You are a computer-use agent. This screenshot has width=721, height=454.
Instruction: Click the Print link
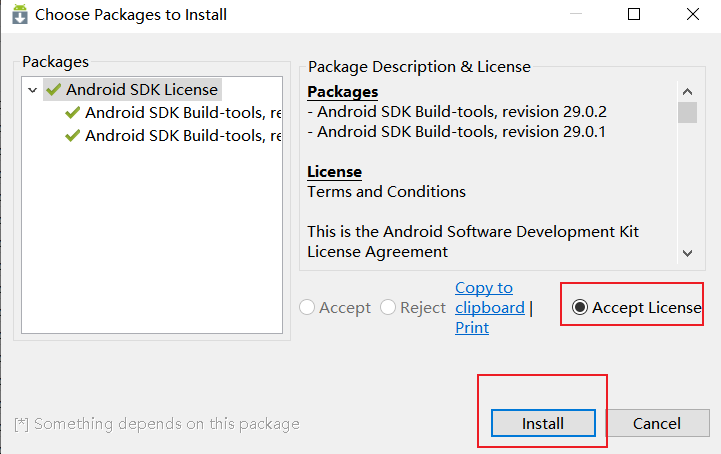tap(472, 328)
